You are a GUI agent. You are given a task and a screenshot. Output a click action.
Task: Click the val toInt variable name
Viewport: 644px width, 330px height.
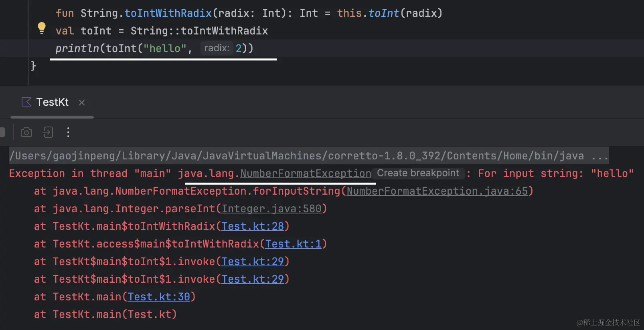[x=96, y=31]
